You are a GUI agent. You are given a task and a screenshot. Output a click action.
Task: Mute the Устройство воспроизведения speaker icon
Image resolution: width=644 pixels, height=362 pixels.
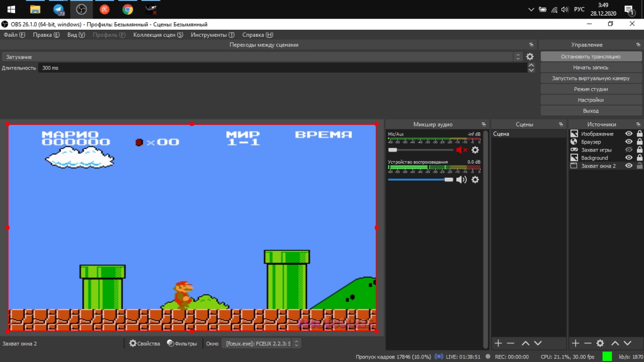point(461,180)
